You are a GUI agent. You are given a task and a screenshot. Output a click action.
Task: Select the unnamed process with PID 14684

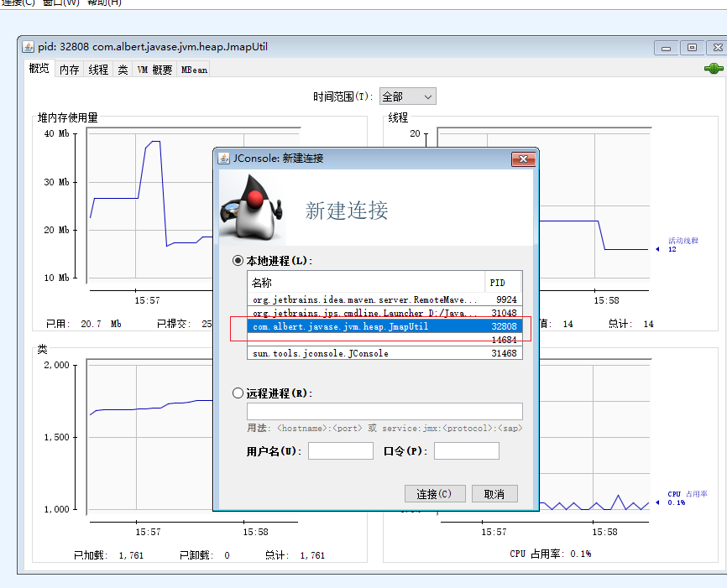pos(384,340)
